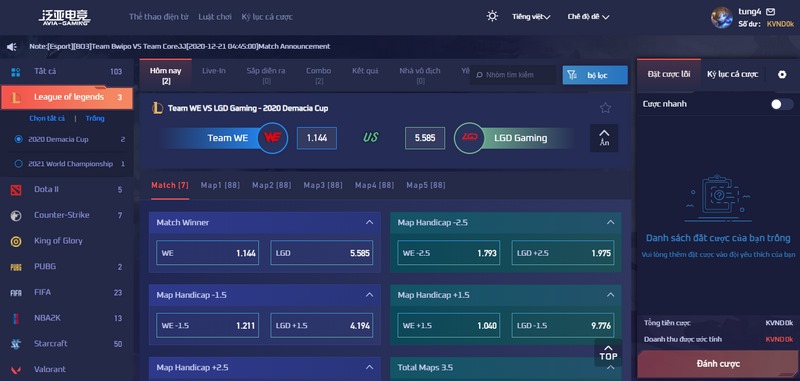Viewport: 800px width, 381px height.
Task: Switch to the Live-In tab
Action: tap(214, 71)
